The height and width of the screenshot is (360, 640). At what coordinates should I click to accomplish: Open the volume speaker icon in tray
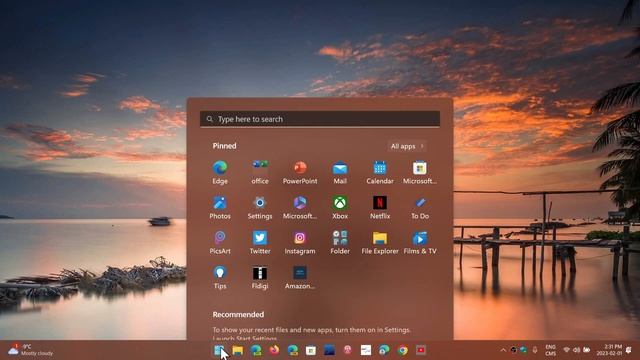[x=576, y=350]
